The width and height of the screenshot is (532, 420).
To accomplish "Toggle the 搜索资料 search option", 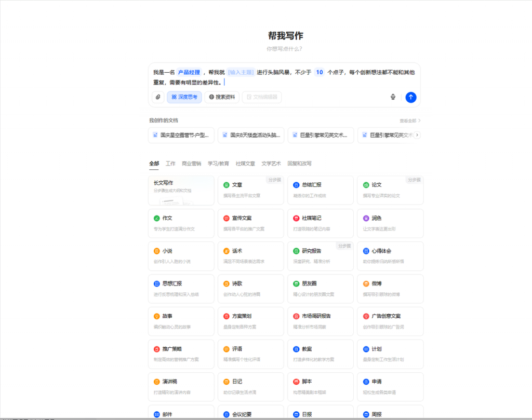I will pos(222,97).
